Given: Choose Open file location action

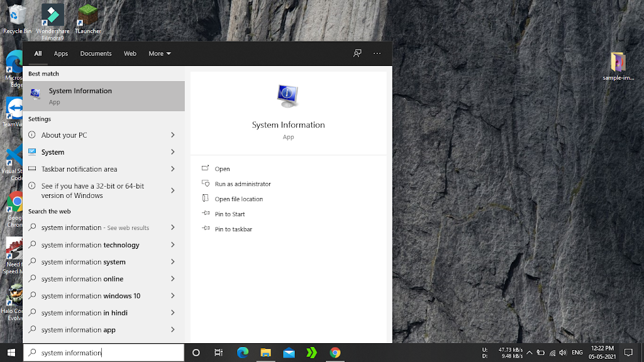Looking at the screenshot, I should pos(238,199).
